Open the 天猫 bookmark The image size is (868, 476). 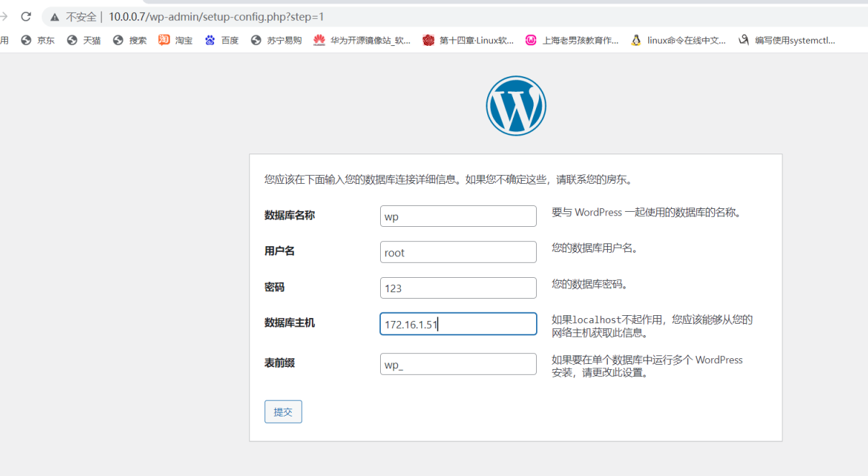point(84,40)
